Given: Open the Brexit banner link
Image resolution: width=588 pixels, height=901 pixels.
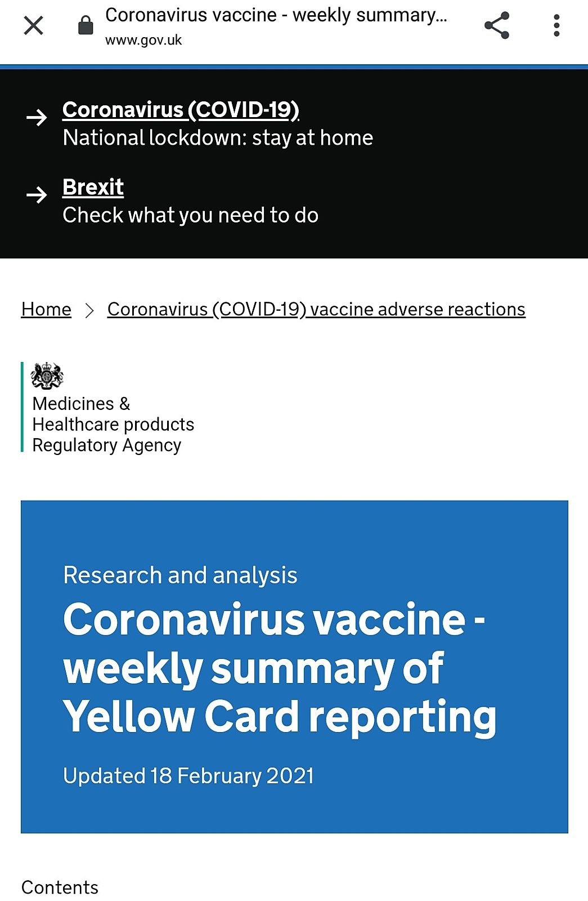Looking at the screenshot, I should click(x=93, y=187).
